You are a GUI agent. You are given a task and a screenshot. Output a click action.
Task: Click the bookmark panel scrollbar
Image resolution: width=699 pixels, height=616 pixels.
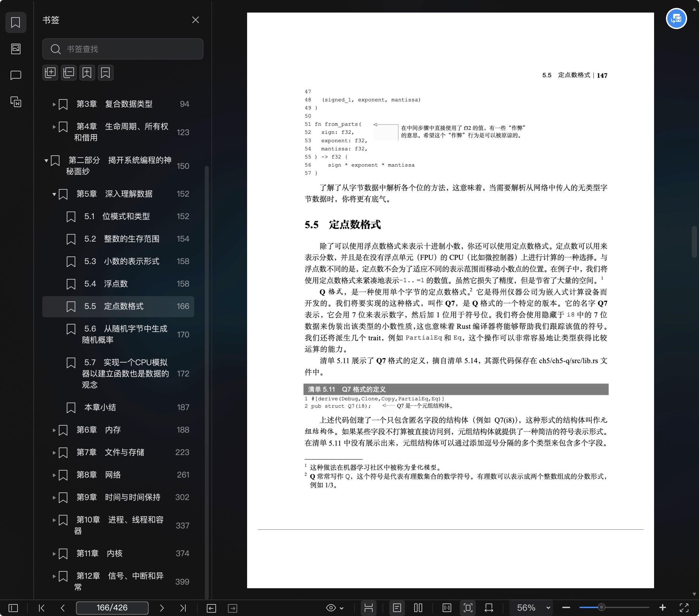(206, 382)
